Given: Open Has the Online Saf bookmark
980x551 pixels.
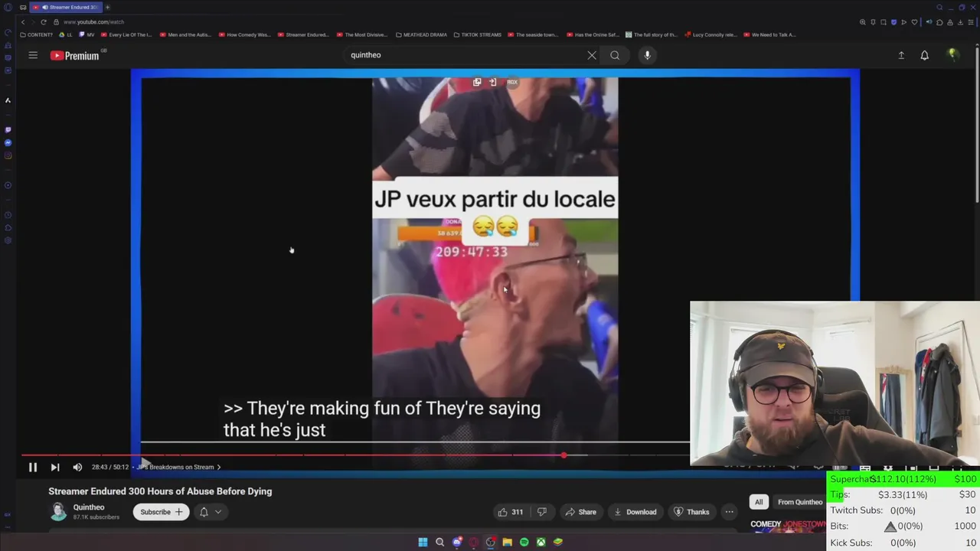Looking at the screenshot, I should [x=593, y=34].
